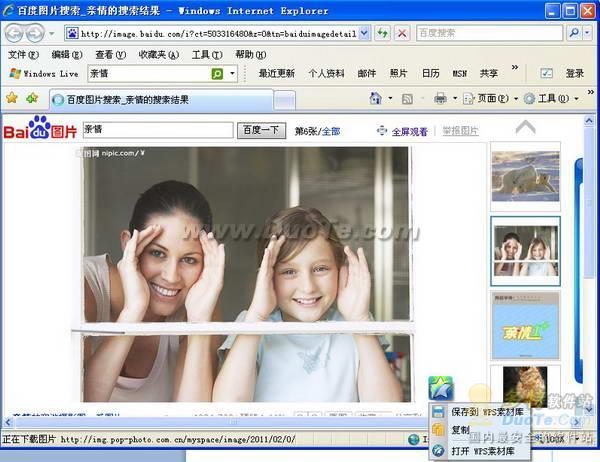Click 邮件 on Windows Live toolbar
600x462 pixels.
pos(367,73)
